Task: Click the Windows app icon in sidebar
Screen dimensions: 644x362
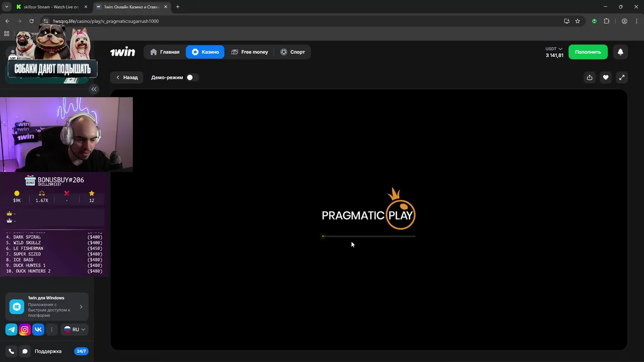Action: tap(17, 307)
